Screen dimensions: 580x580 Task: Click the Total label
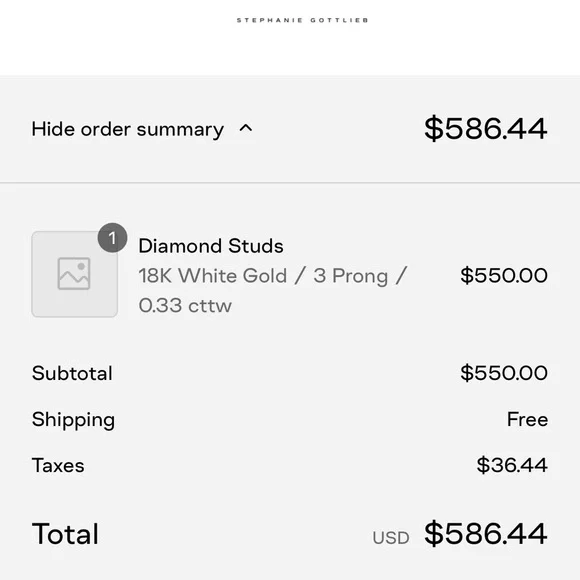point(65,534)
